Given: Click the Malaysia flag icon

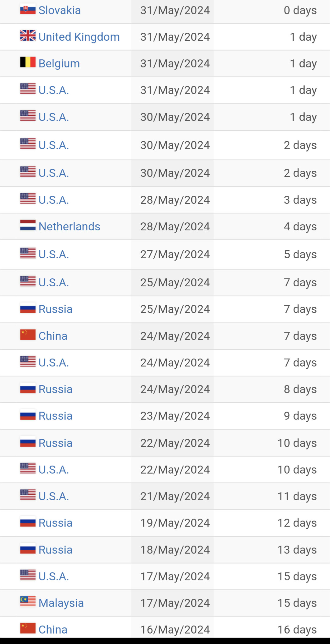Looking at the screenshot, I should 28,601.
